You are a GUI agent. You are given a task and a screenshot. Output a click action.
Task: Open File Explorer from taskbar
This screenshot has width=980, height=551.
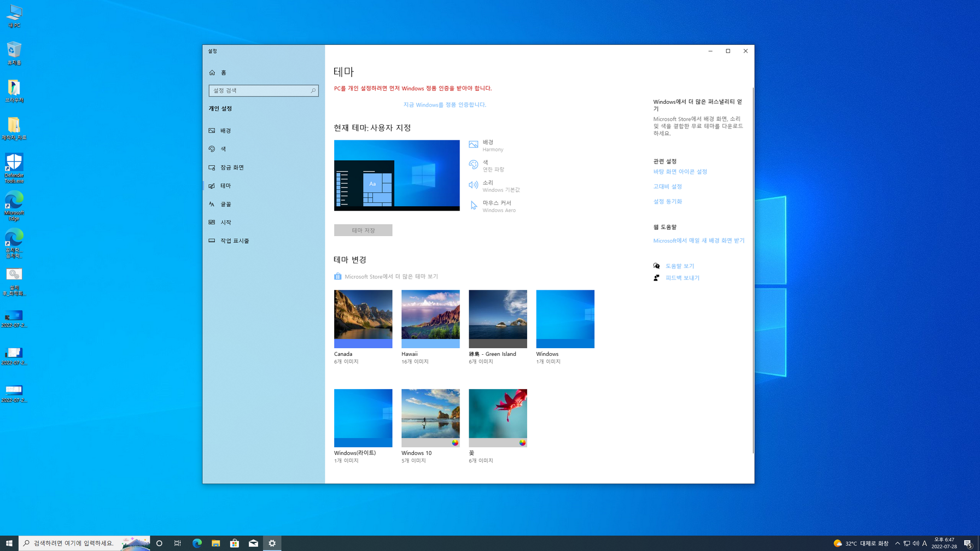coord(215,543)
